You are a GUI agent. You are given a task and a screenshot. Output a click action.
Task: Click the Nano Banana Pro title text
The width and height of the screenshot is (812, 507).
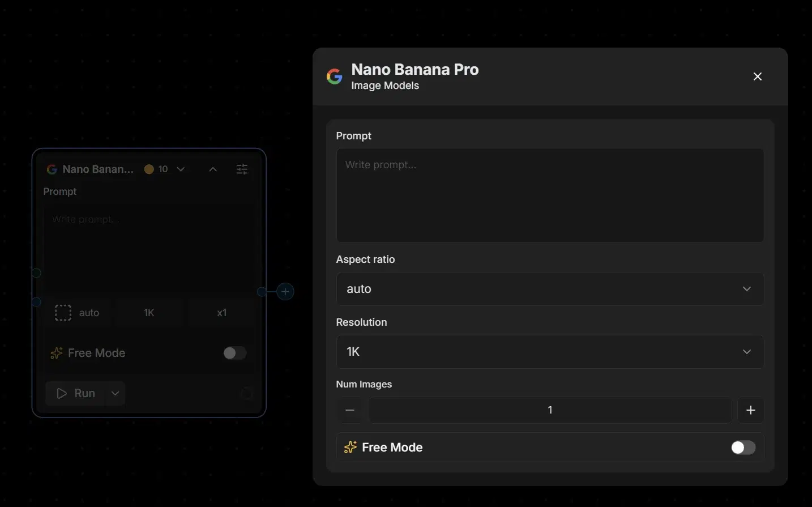[x=415, y=69]
